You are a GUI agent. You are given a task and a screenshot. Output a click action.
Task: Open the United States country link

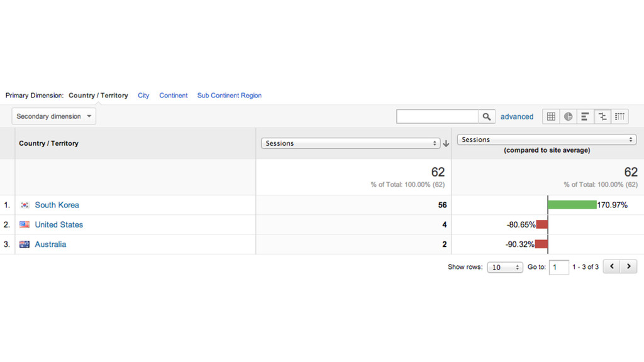[x=58, y=224]
